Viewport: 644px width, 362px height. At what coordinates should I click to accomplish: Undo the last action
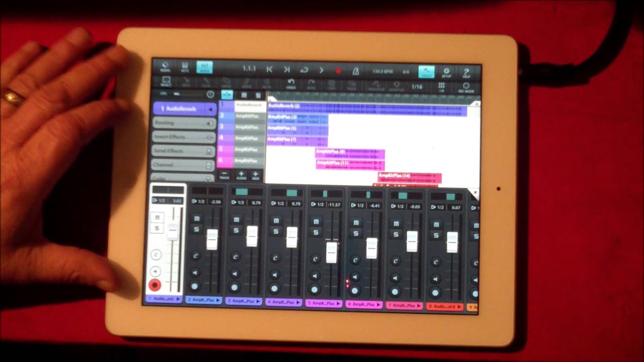[291, 84]
